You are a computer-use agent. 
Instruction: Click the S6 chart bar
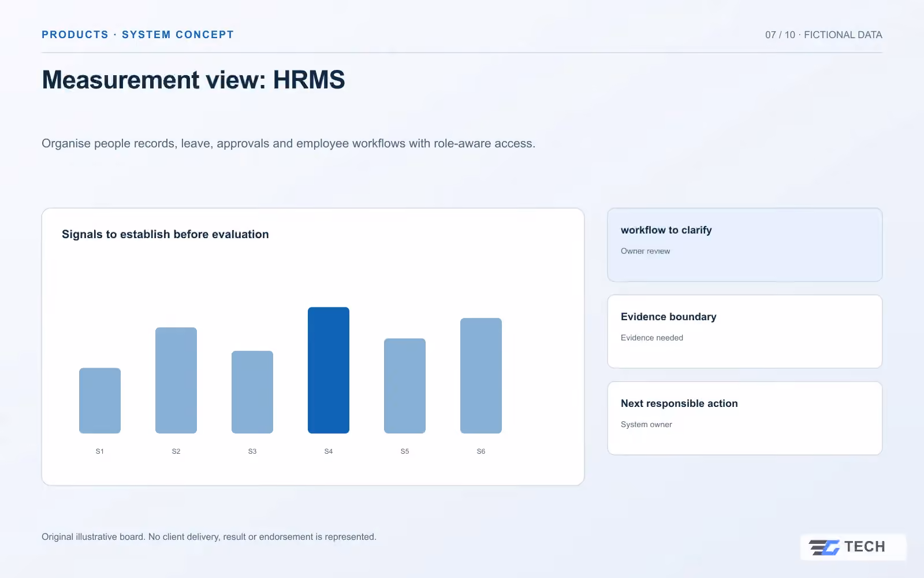click(481, 376)
